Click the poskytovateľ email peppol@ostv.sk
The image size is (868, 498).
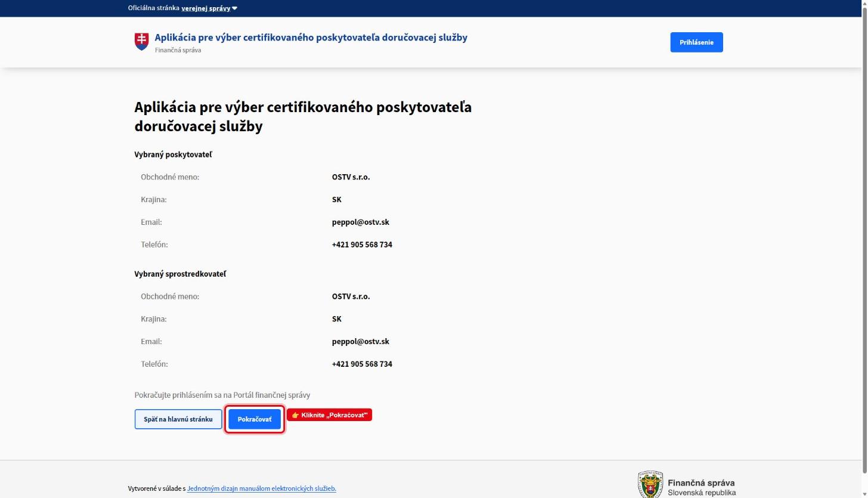click(361, 222)
